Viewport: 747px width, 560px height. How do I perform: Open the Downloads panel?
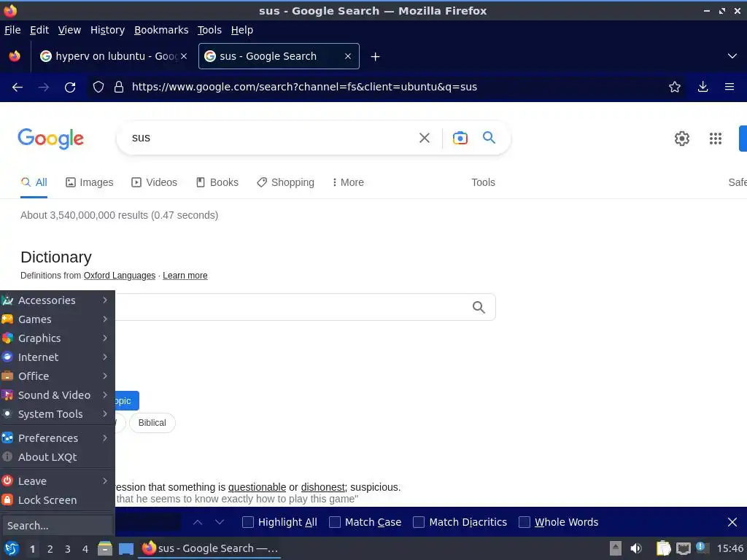point(703,87)
